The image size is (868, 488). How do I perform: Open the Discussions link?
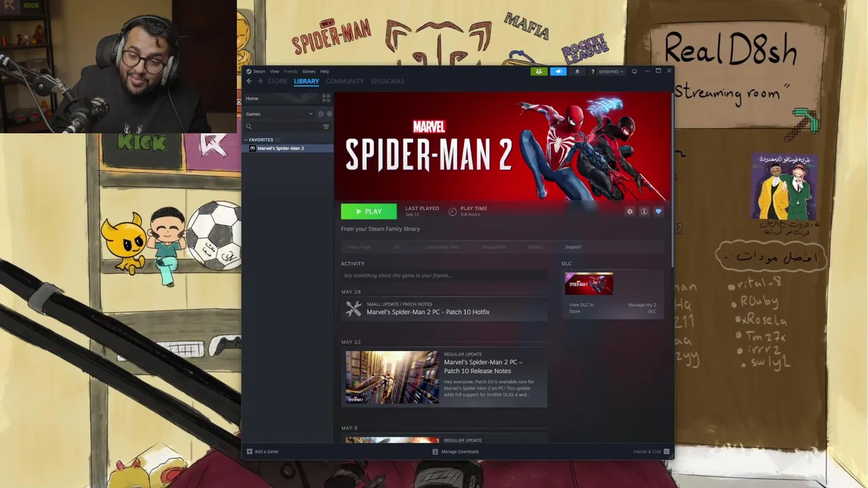[493, 247]
